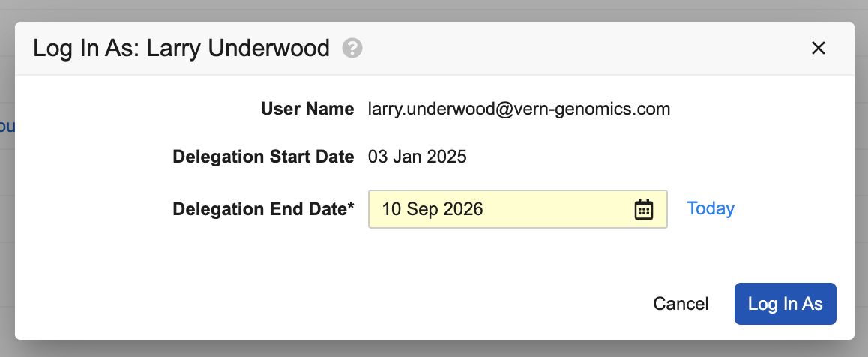Image resolution: width=868 pixels, height=357 pixels.
Task: Click the dimmed background below the dialog
Action: [x=435, y=349]
